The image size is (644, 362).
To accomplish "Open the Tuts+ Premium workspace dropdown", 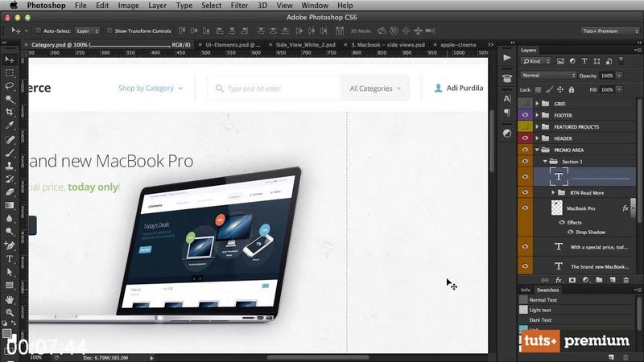I will (x=609, y=31).
